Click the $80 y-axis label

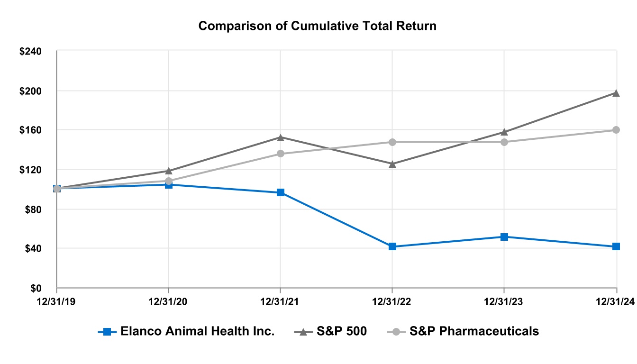[x=33, y=209]
